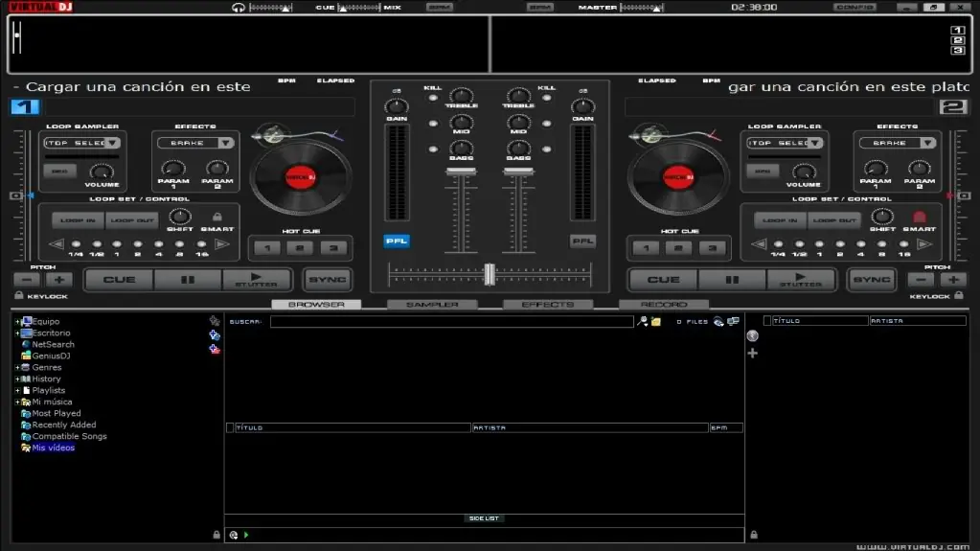
Task: Click the yellow folder icon next to search
Action: (655, 321)
